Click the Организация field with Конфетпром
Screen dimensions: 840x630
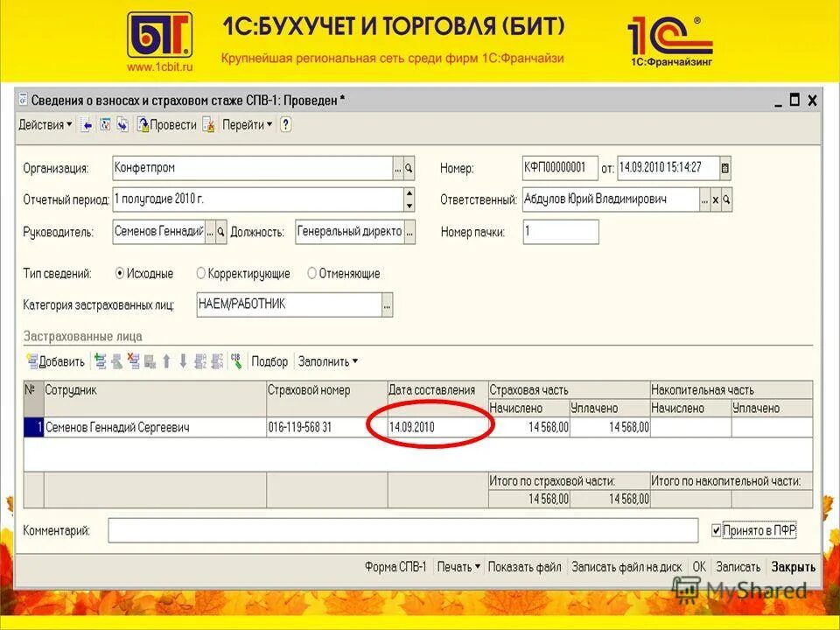pos(252,168)
